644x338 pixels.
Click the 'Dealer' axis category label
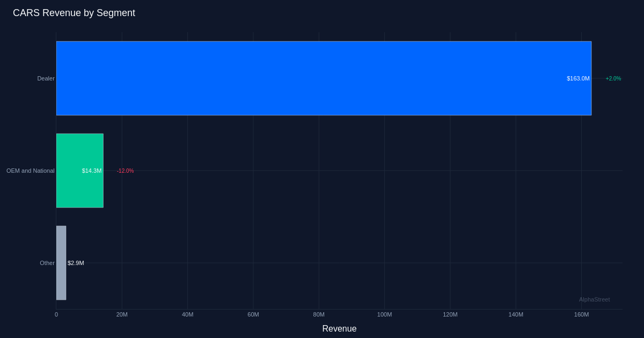(x=46, y=78)
